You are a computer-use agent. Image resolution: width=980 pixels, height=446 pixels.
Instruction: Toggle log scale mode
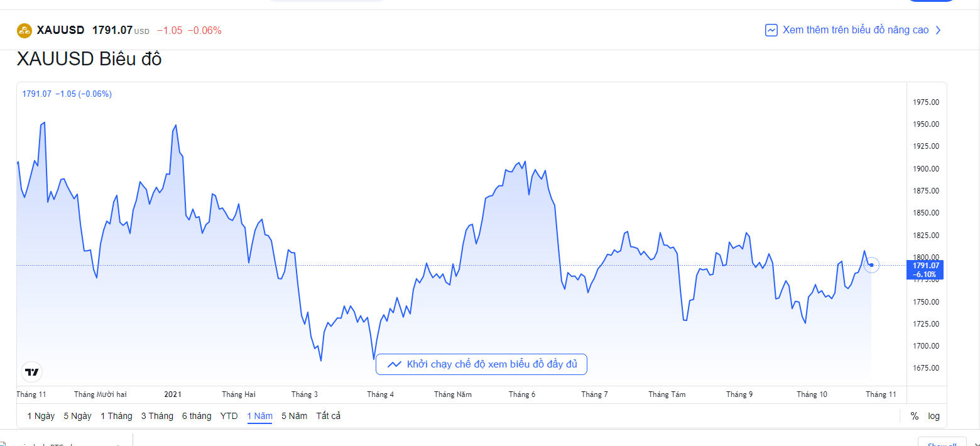934,416
